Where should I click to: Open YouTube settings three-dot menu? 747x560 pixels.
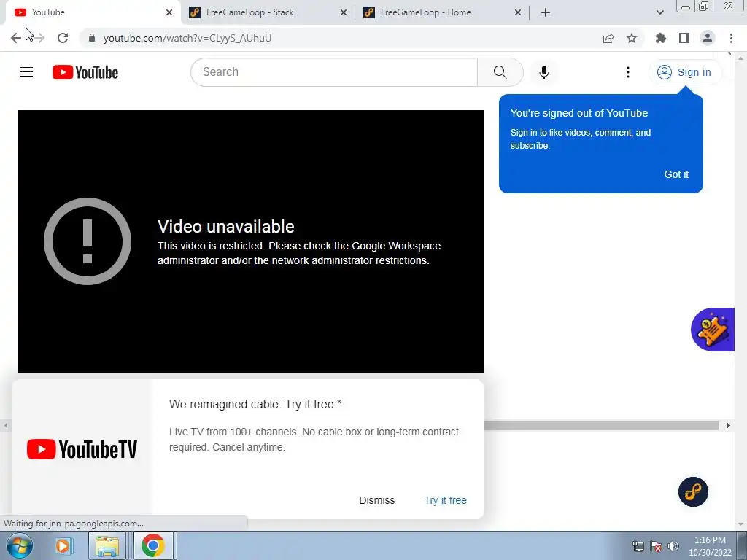628,72
